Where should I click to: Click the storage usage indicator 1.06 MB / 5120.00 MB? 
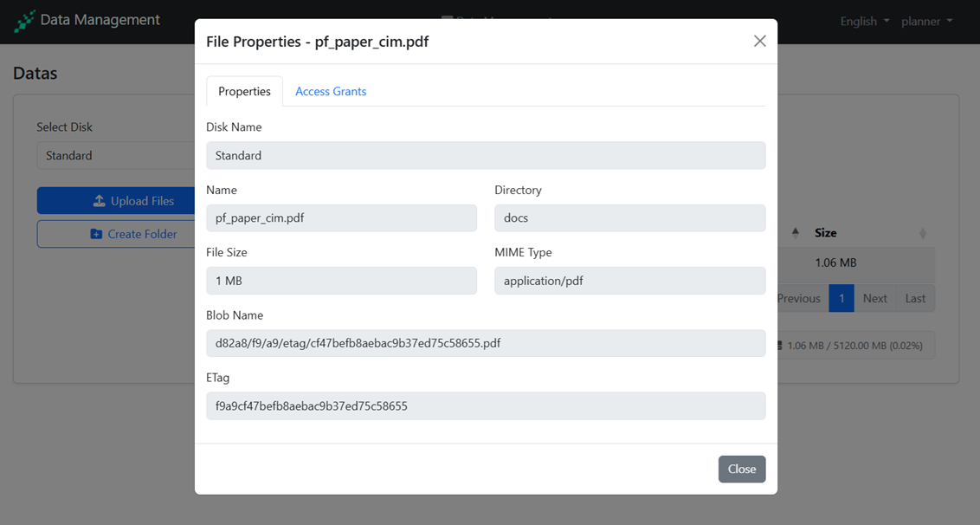[x=853, y=345]
